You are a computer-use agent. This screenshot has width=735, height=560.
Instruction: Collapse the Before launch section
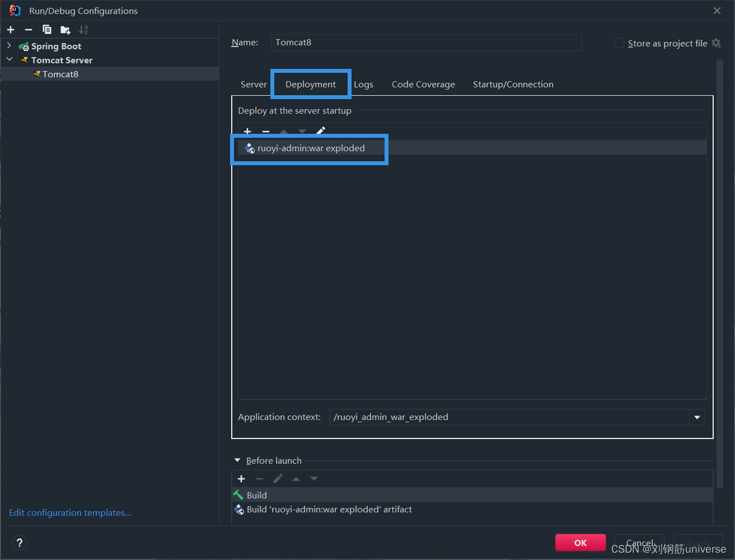[x=237, y=460]
